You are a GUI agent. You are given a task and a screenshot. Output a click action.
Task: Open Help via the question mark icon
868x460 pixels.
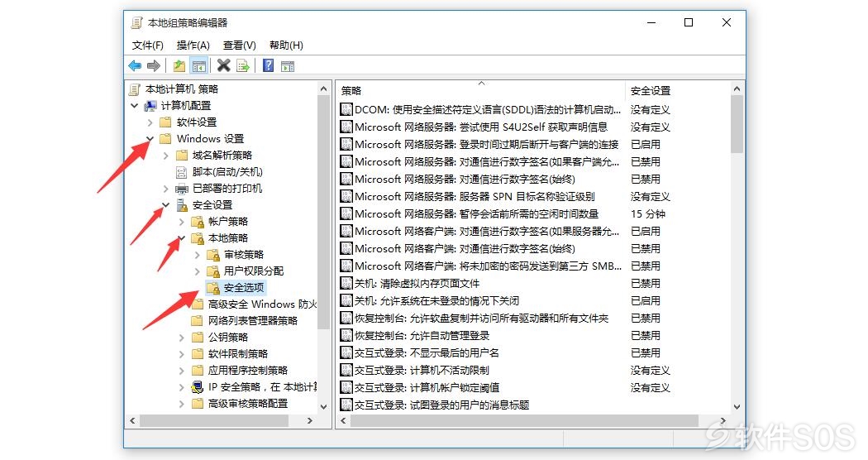(268, 66)
